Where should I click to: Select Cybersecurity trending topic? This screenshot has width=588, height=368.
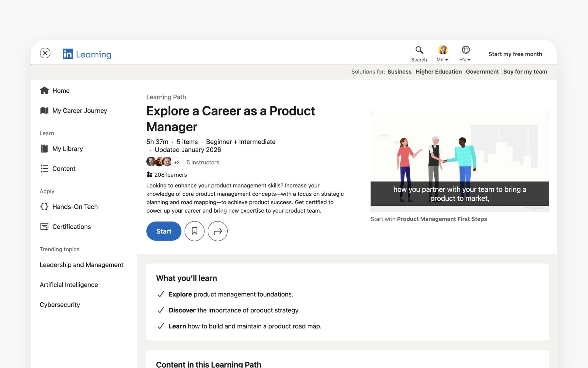60,305
